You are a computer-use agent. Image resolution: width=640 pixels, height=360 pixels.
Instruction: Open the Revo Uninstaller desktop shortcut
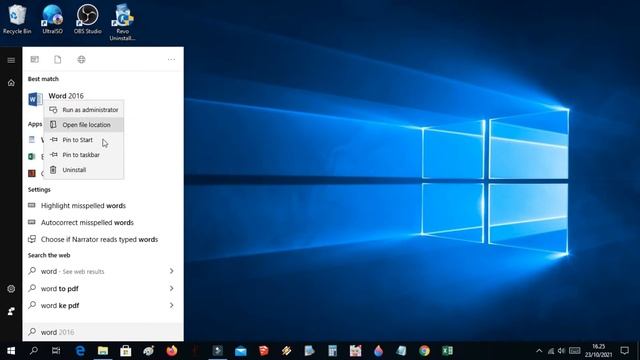point(122,22)
